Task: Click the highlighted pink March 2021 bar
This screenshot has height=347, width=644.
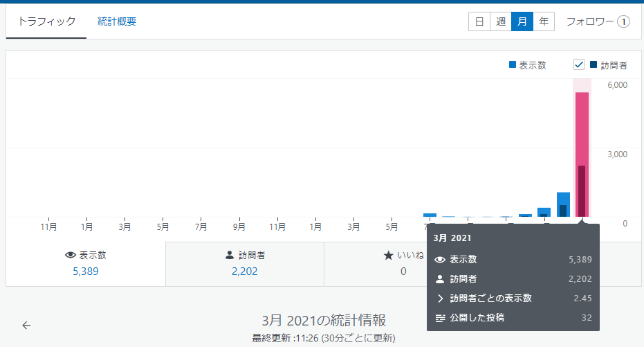Action: coord(582,152)
